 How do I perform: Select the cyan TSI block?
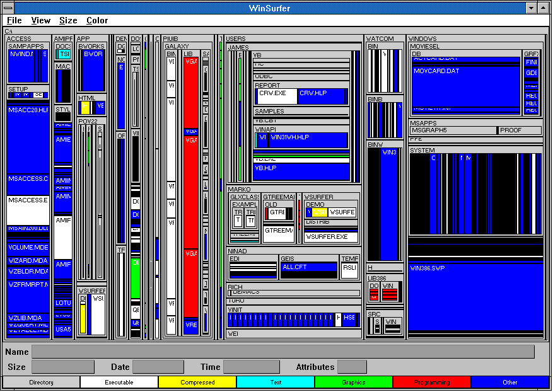pos(64,54)
